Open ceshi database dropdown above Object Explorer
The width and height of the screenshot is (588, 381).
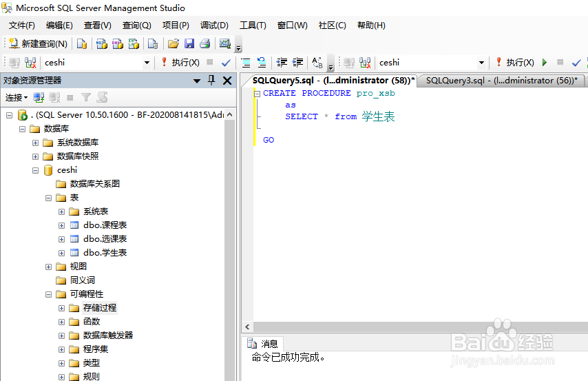coord(147,63)
